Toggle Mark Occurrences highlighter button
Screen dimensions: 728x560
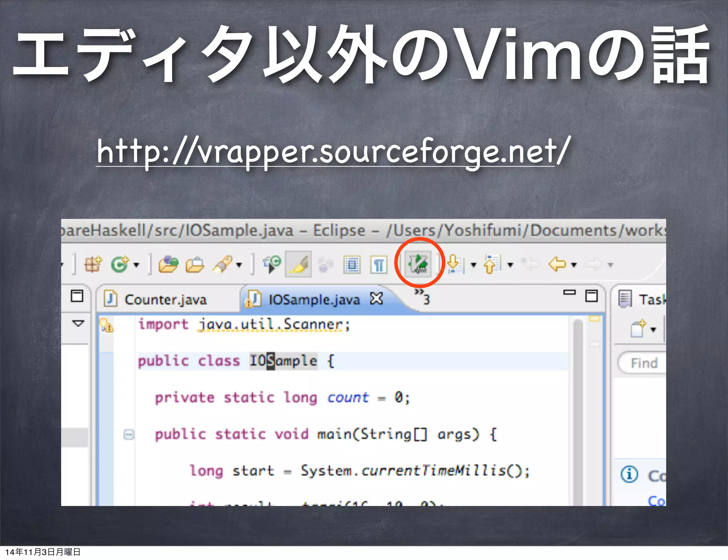click(x=299, y=264)
